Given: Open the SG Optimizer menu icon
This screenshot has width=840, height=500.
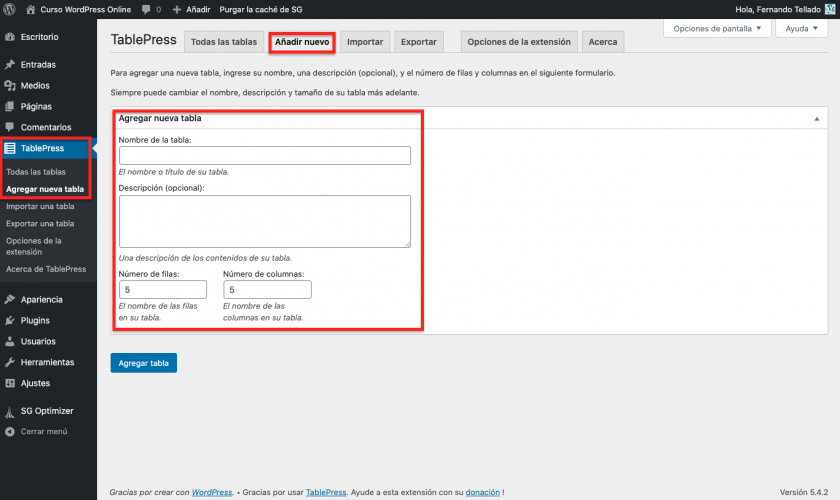Looking at the screenshot, I should pos(10,411).
